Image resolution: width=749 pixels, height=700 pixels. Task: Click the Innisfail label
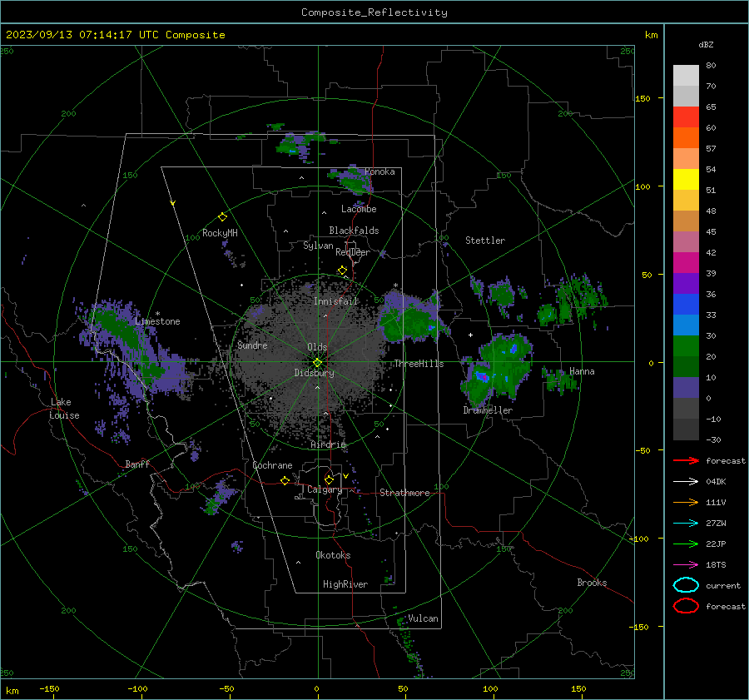click(x=336, y=301)
